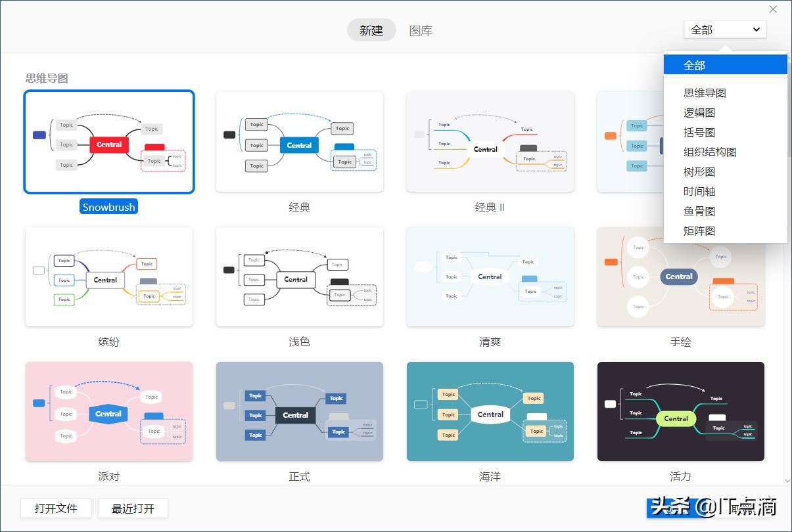Image resolution: width=792 pixels, height=532 pixels.
Task: Open the 最近打开 recent files list
Action: tap(133, 508)
